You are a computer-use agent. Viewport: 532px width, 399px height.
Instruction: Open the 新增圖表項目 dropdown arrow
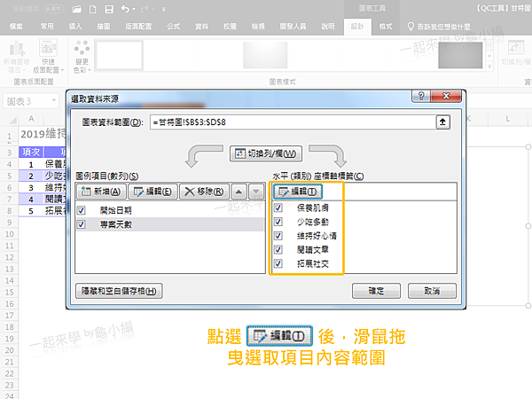coord(24,70)
